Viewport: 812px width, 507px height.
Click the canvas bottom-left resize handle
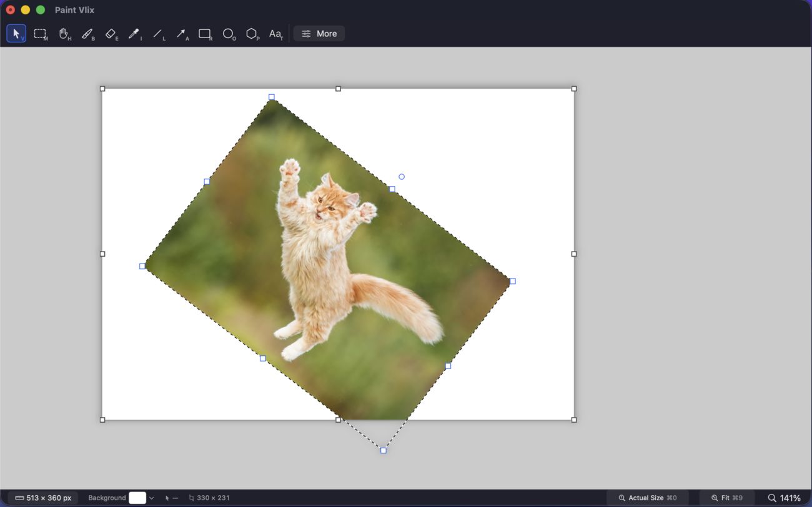(103, 420)
